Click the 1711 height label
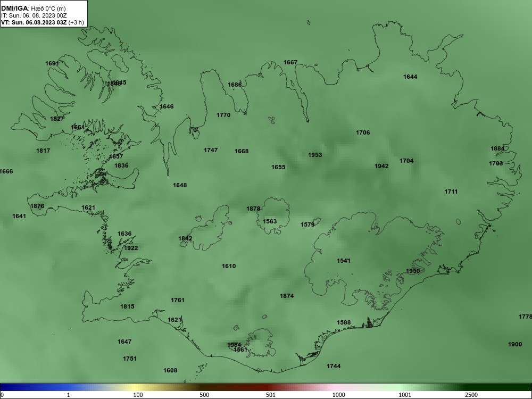Viewport: 532px width, 399px height. (451, 192)
